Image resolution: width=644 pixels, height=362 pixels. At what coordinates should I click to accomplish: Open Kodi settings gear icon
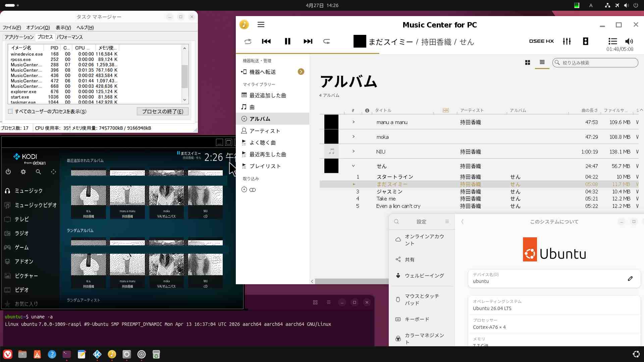(23, 172)
